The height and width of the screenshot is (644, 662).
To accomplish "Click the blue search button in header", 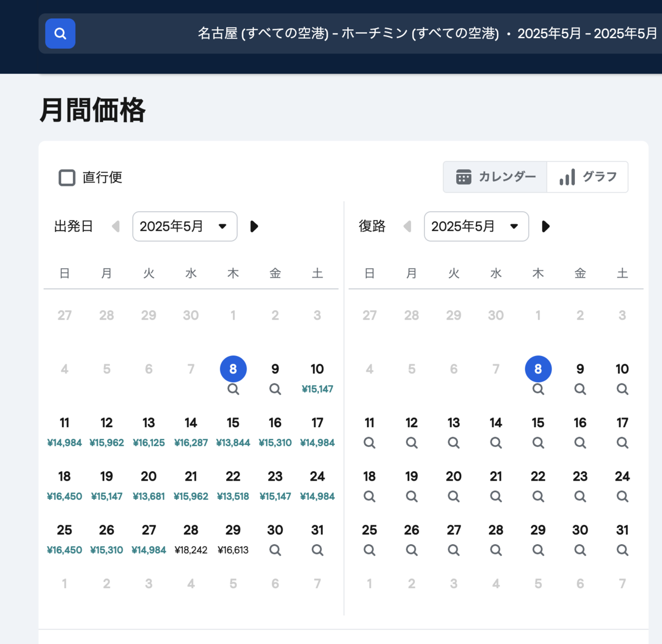I will (60, 34).
